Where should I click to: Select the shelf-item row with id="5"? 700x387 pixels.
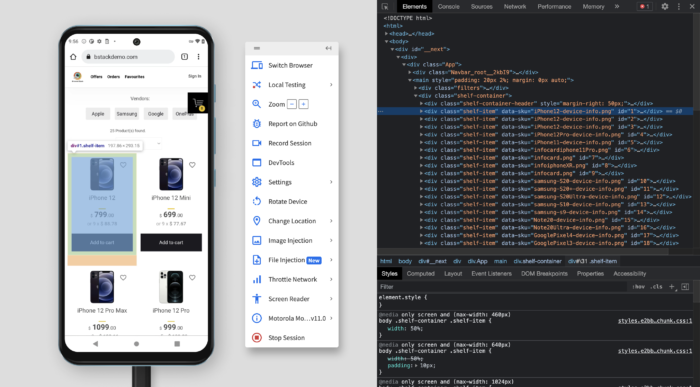(535, 142)
